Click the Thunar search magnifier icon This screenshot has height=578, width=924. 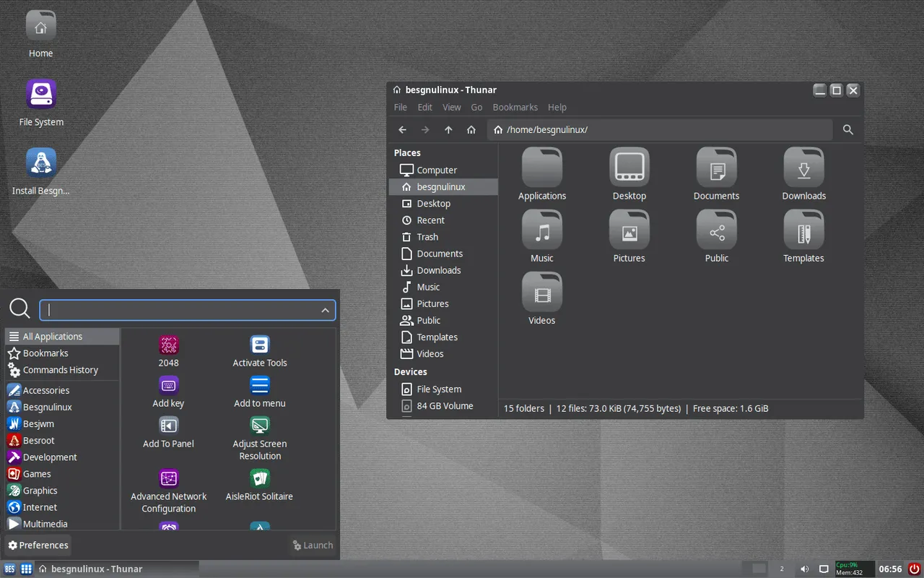tap(848, 130)
